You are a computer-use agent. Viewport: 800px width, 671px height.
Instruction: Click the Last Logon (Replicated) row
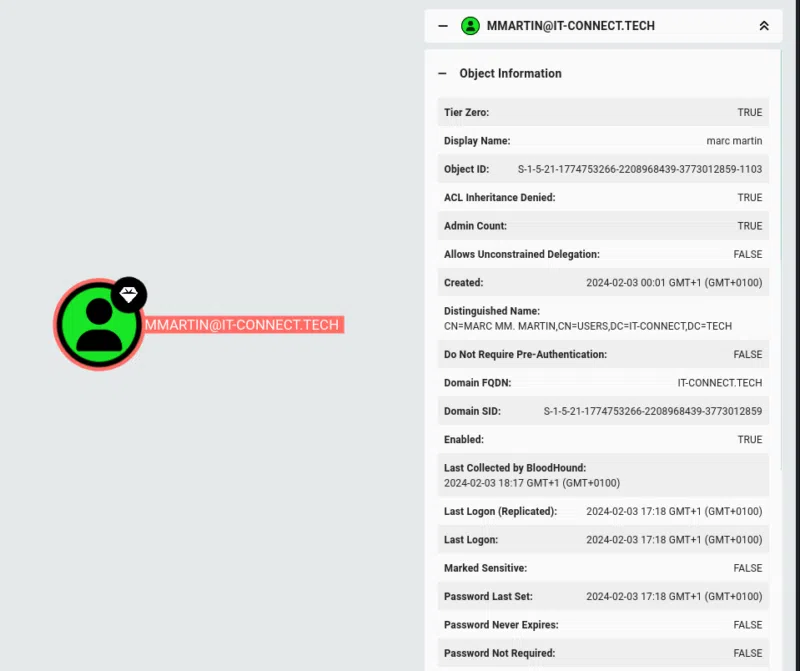(x=603, y=511)
